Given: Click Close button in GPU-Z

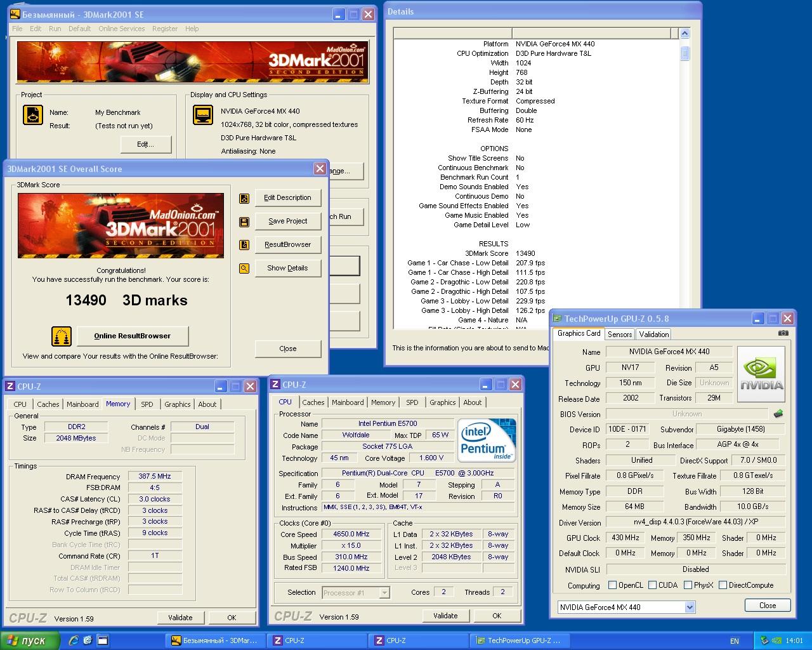Looking at the screenshot, I should tap(768, 606).
